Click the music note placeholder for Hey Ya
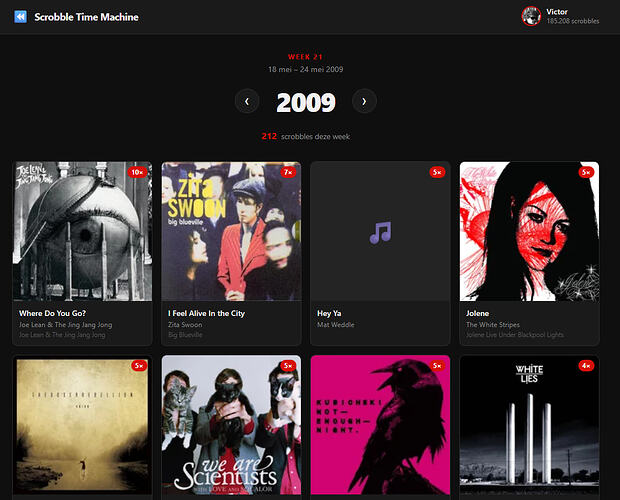 (380, 232)
